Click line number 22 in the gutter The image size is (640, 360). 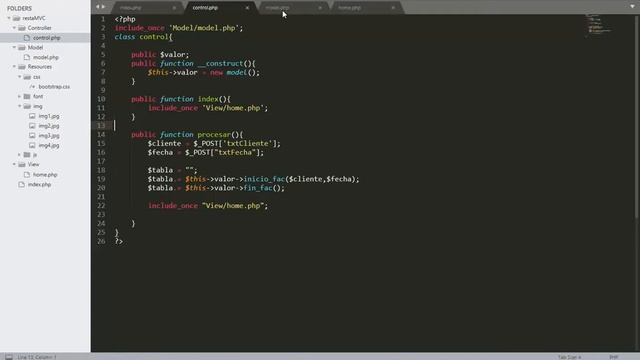coord(101,205)
